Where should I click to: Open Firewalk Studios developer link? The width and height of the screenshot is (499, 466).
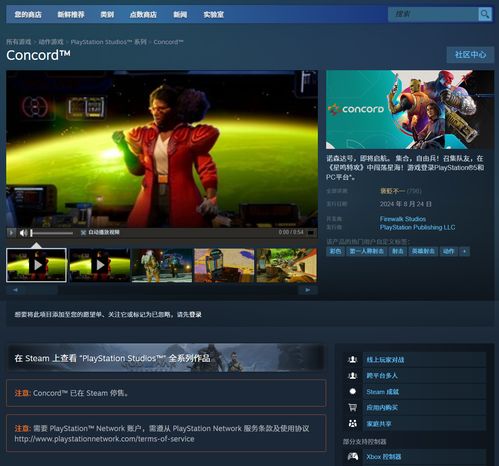click(x=403, y=219)
